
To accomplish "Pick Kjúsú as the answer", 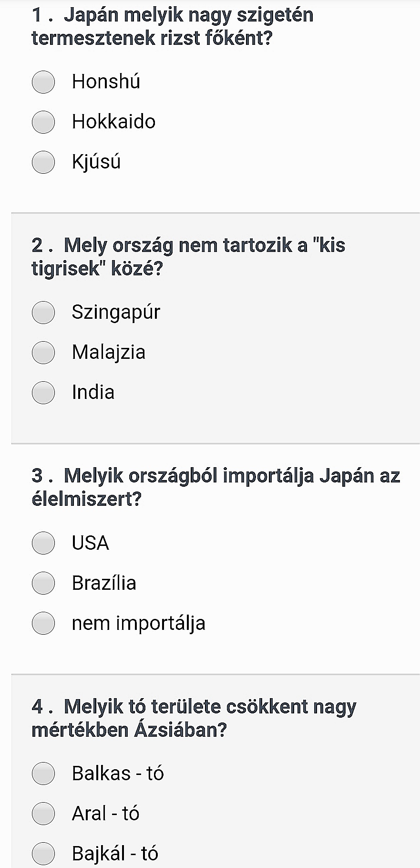I will coord(43,162).
